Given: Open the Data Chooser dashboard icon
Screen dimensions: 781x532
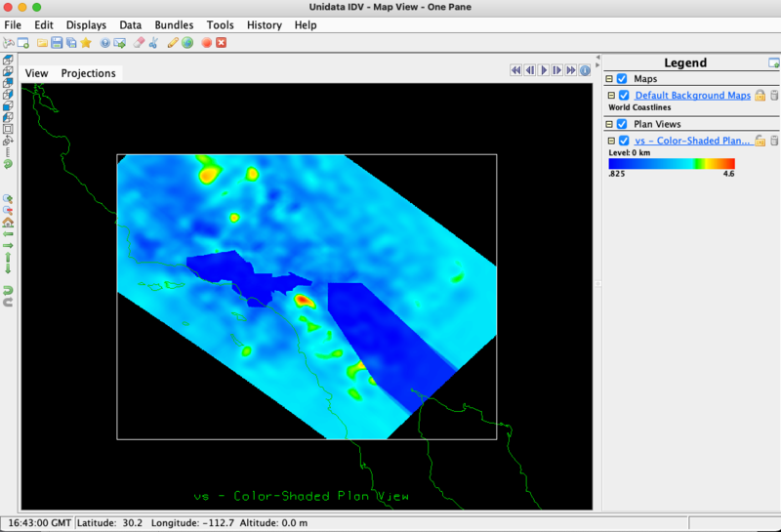Looking at the screenshot, I should click(x=9, y=43).
